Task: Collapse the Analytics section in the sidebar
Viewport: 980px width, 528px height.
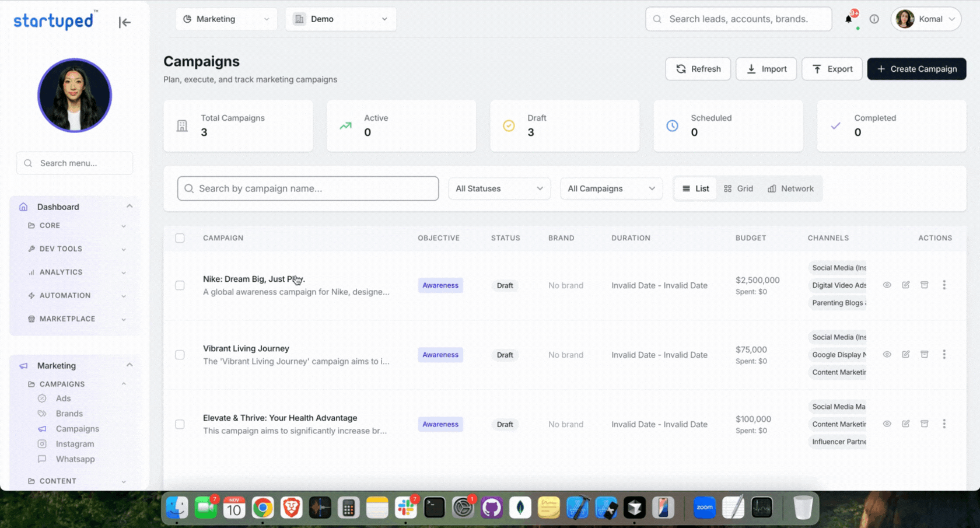Action: (x=75, y=272)
